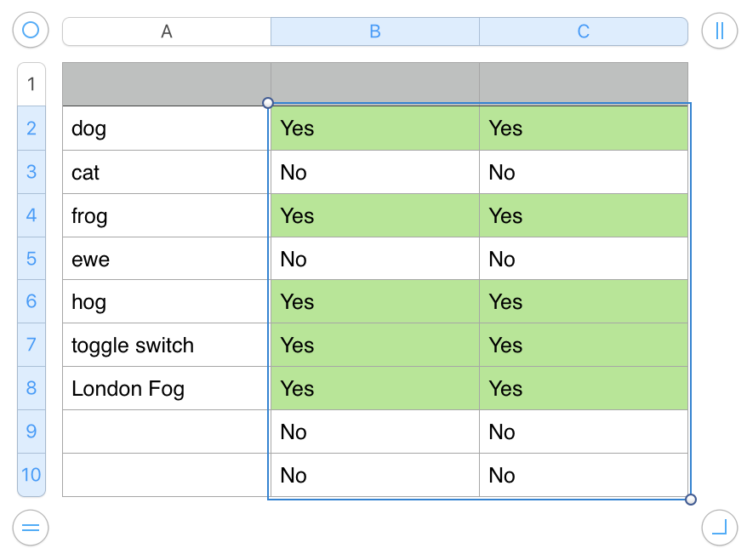
Task: Click empty cell in column A, row 9
Action: click(x=167, y=432)
